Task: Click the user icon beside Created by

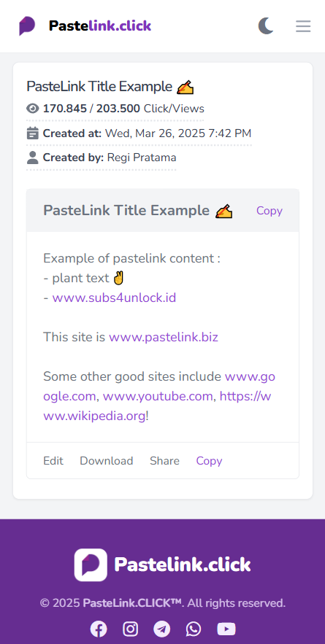Action: 32,158
